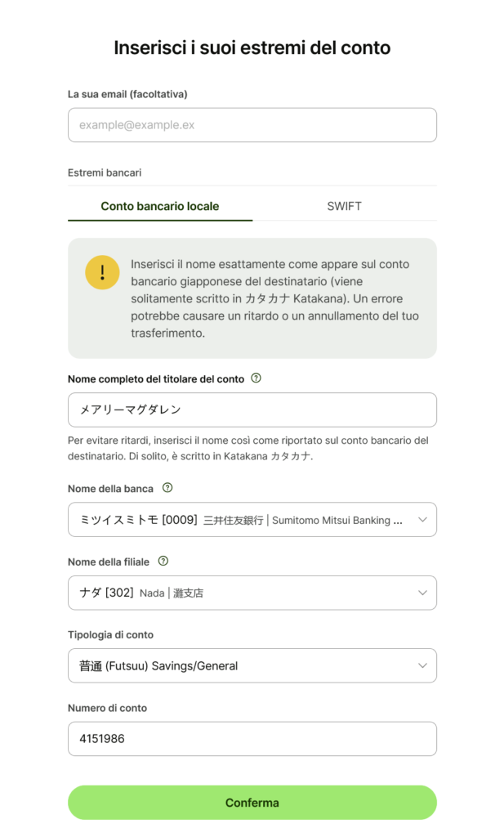The image size is (504, 837).
Task: Click the Per evitare ritardi helper text
Action: (248, 449)
